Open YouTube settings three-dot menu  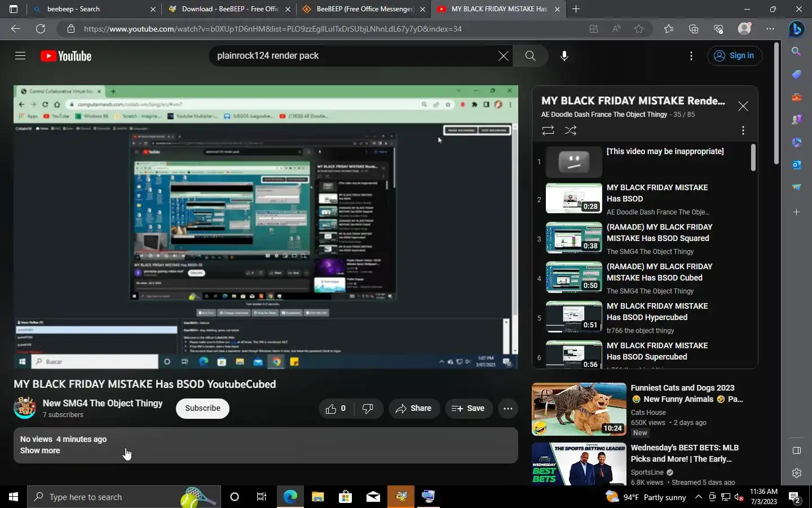(691, 56)
